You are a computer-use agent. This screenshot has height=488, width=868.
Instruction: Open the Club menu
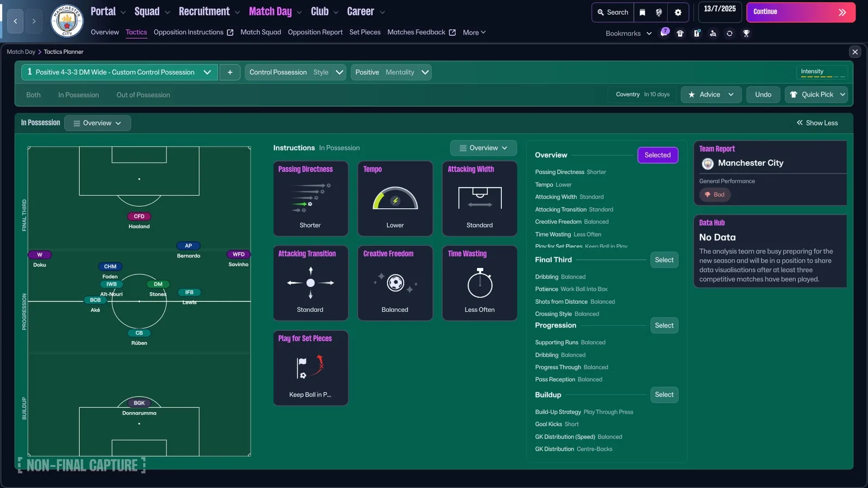324,11
